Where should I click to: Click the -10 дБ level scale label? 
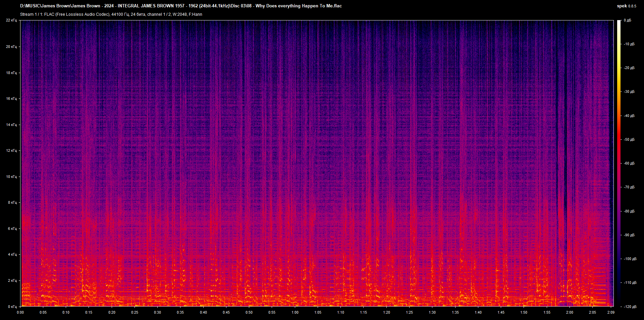[x=629, y=44]
